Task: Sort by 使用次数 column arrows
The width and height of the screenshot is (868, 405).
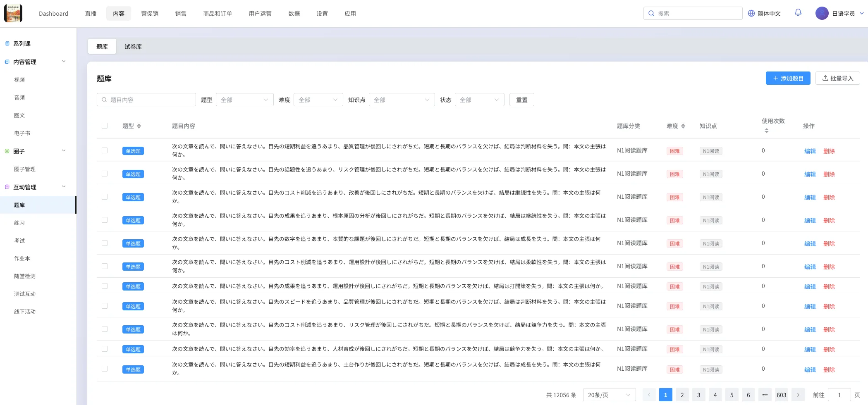Action: point(766,131)
